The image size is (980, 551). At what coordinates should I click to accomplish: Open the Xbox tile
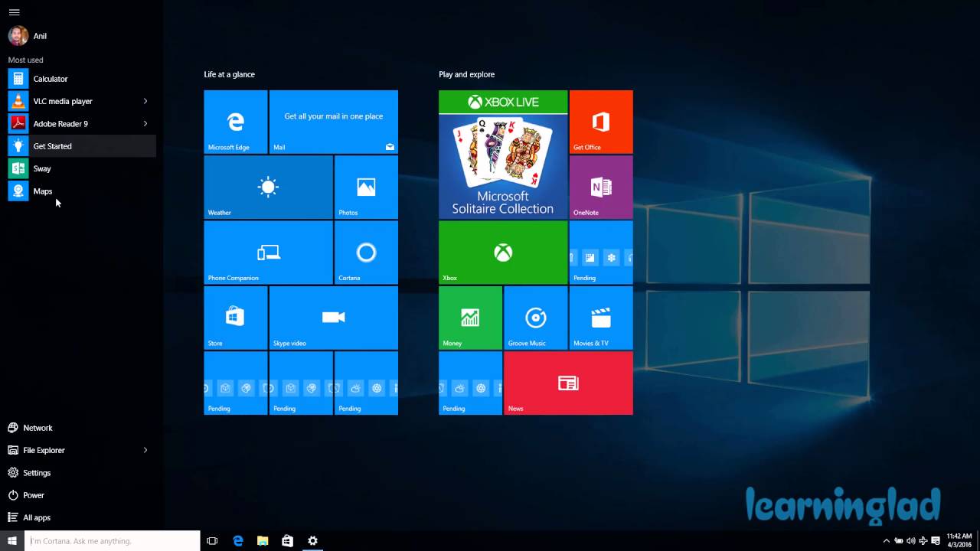tap(503, 253)
